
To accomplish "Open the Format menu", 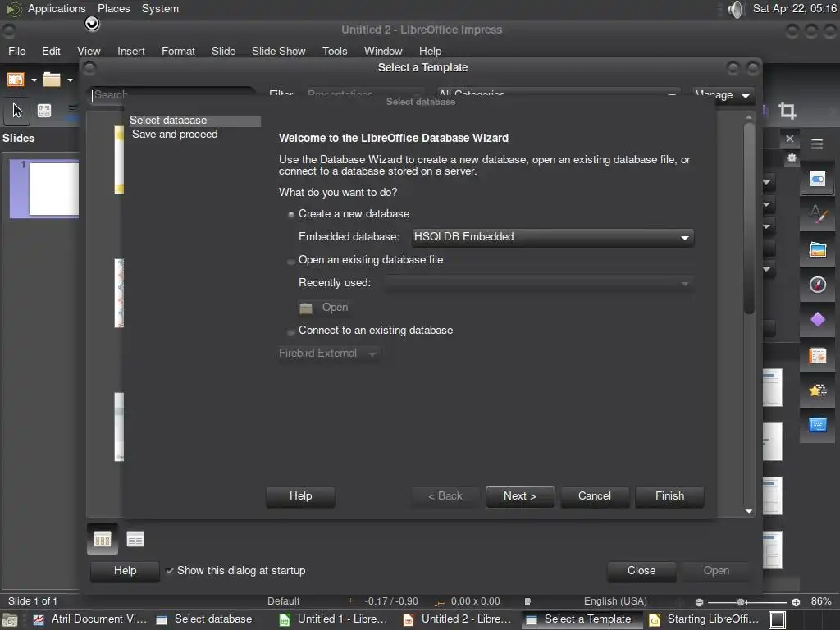I will (178, 51).
